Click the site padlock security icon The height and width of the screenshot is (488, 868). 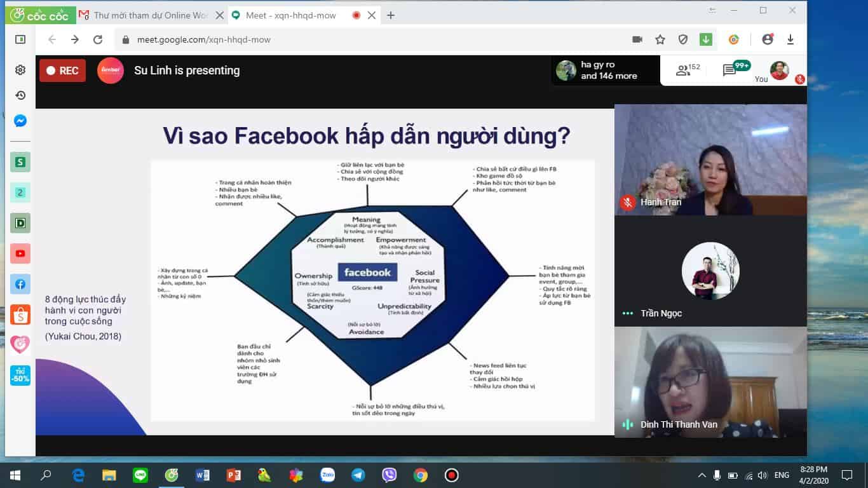[x=126, y=39]
